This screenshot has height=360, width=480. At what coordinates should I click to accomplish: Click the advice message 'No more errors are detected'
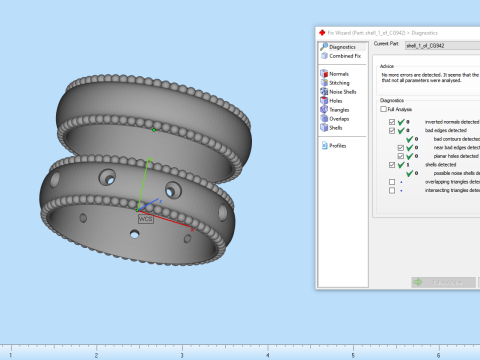430,77
